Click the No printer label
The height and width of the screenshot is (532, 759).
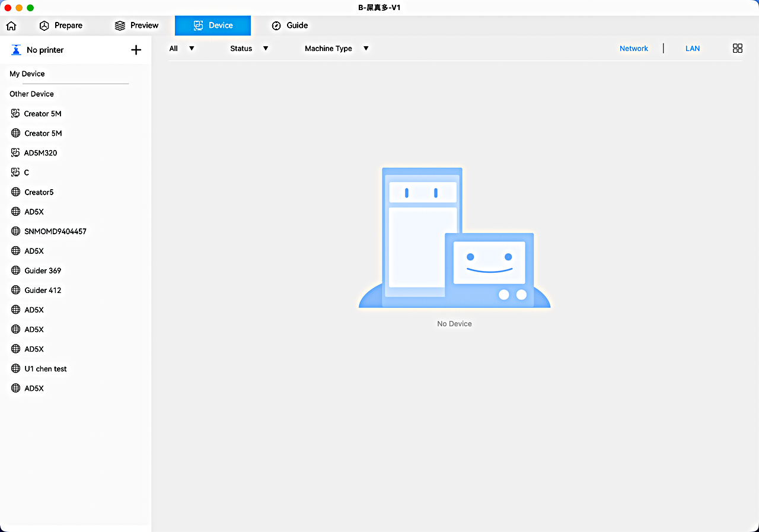click(x=45, y=50)
